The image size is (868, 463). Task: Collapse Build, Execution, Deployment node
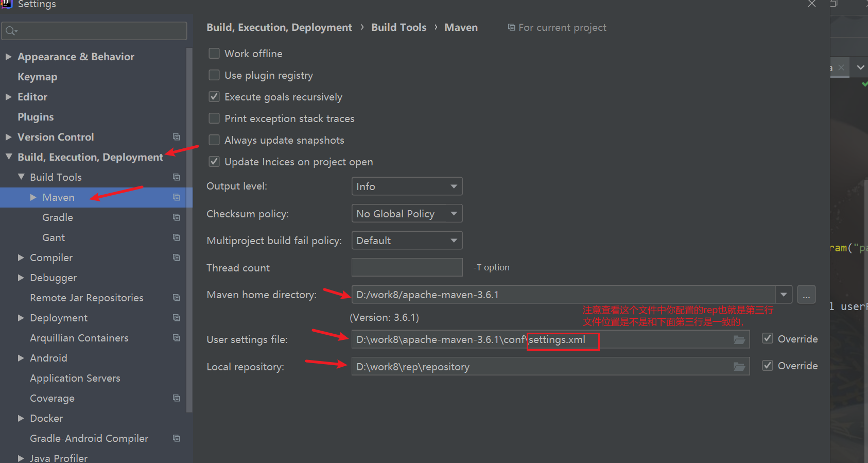pos(9,157)
